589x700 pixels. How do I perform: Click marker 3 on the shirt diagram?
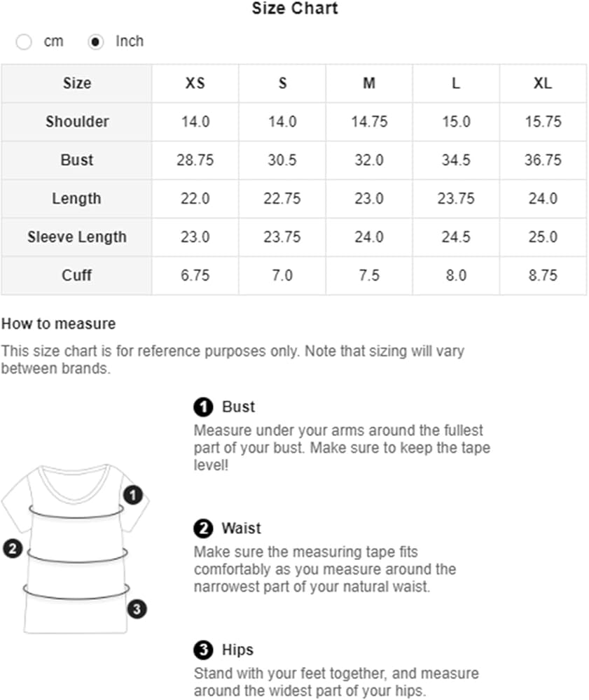point(137,609)
